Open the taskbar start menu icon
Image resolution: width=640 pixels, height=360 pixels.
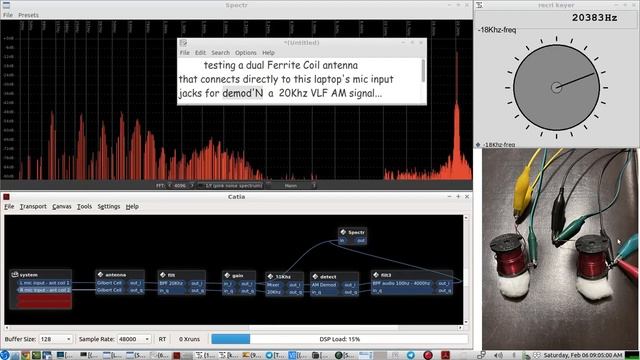tap(4, 355)
